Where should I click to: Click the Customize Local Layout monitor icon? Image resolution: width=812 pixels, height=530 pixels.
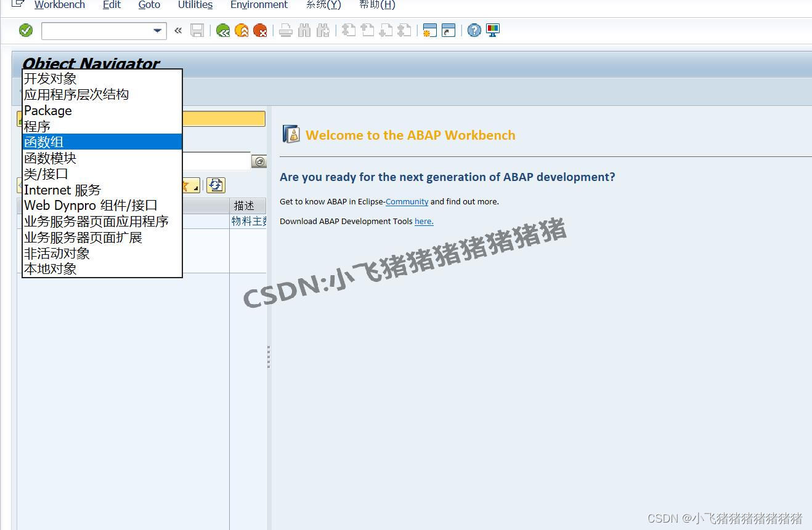[493, 30]
